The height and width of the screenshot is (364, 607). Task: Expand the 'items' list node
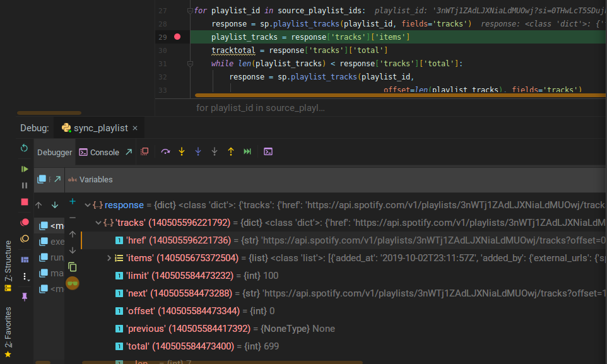[x=109, y=257]
